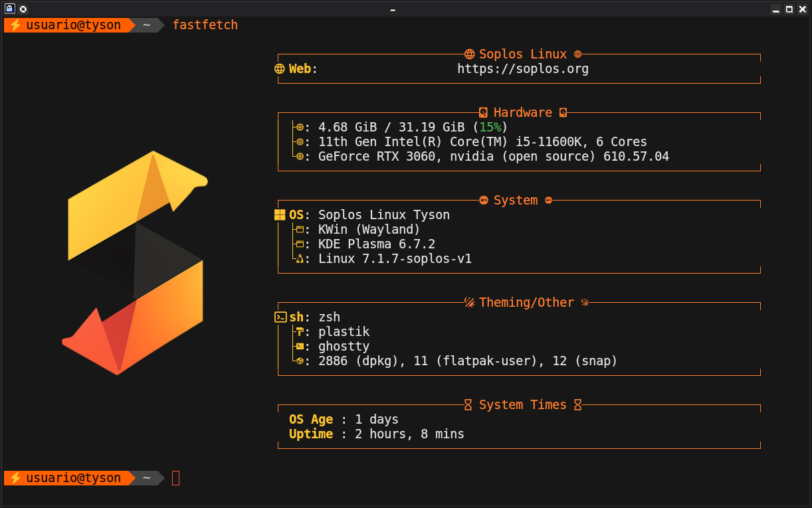This screenshot has height=508, width=812.
Task: Click the Theming/Other section heading
Action: (526, 302)
